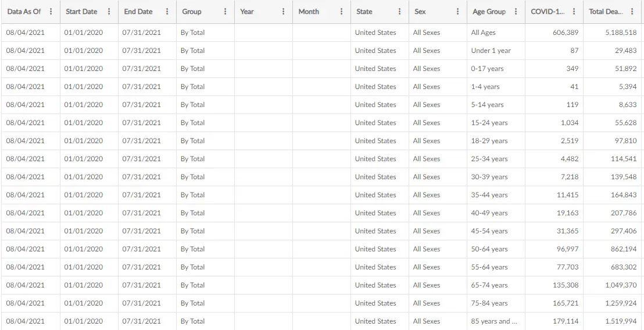644x330 pixels.
Task: Expand the COVID-19 Deaths column menu
Action: tap(574, 12)
